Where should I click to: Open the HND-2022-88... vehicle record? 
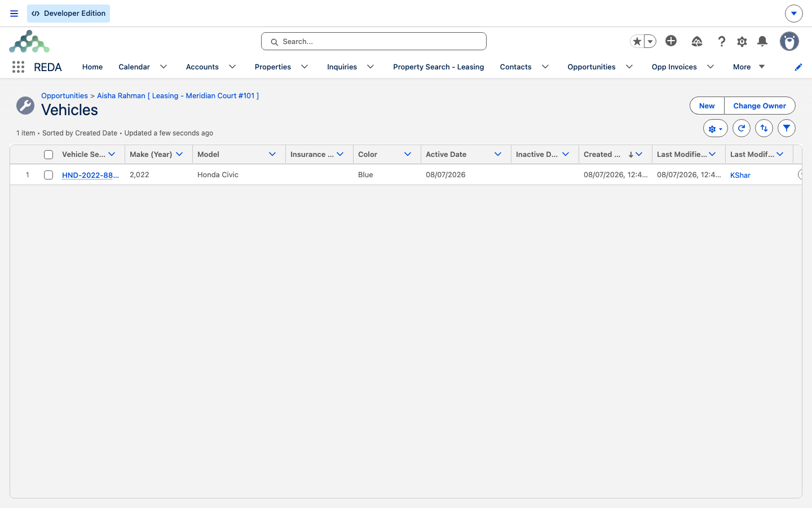point(90,175)
